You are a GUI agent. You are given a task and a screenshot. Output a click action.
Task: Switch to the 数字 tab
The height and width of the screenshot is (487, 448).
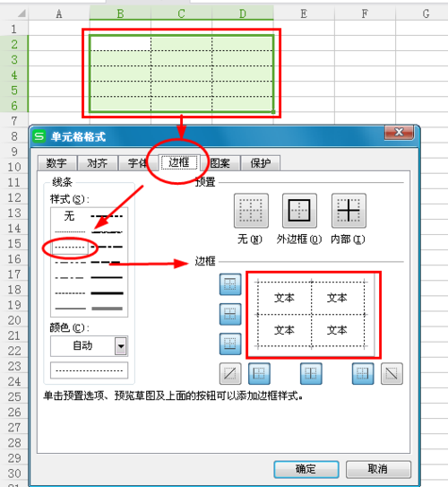[56, 162]
